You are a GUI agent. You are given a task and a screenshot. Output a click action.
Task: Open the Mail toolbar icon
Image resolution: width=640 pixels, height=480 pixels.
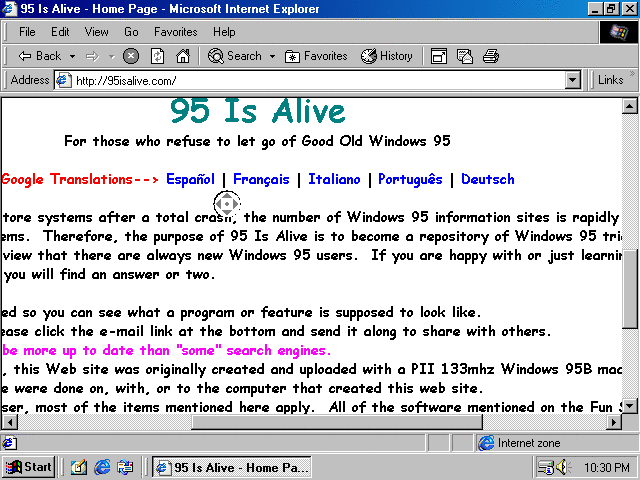[465, 56]
